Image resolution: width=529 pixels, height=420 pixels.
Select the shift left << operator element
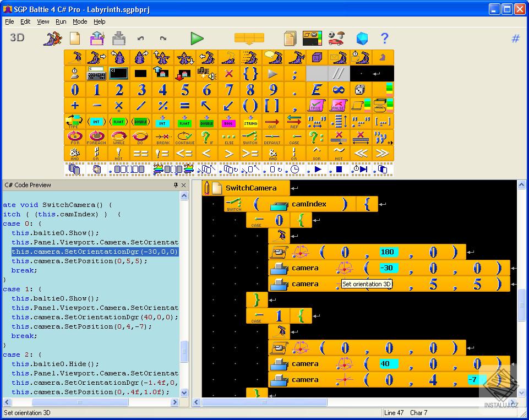point(360,154)
